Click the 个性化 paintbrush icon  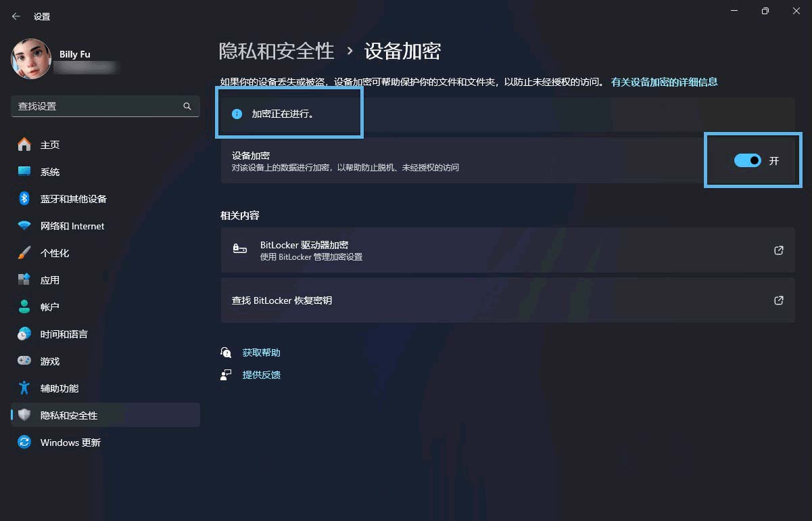coord(24,253)
